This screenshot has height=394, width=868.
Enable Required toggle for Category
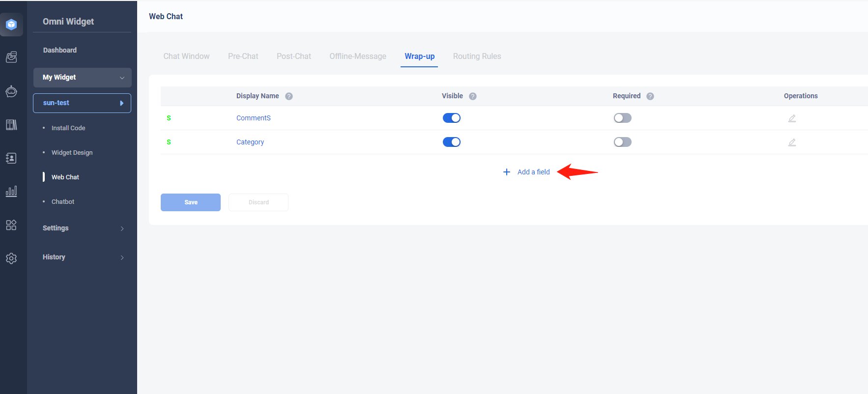622,142
